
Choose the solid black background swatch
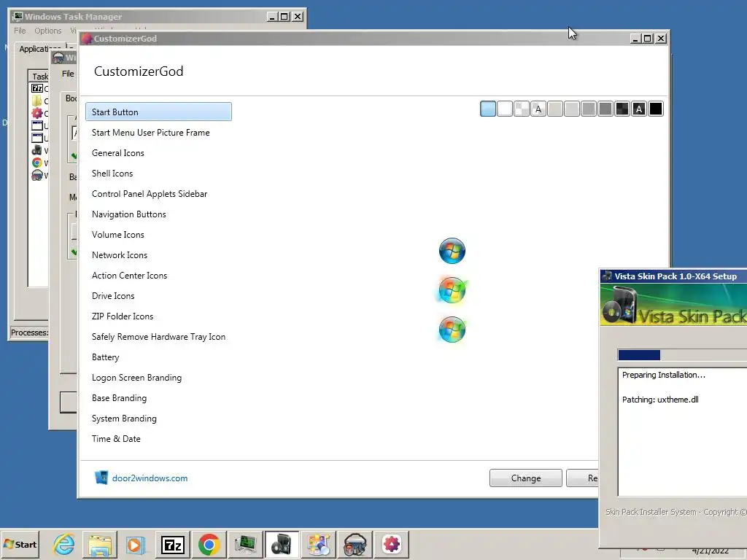(656, 109)
